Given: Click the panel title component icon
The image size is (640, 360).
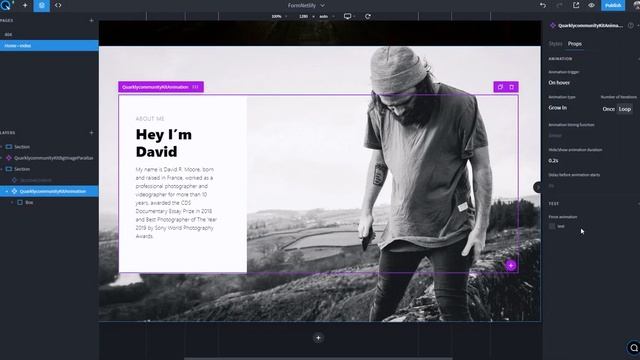Looking at the screenshot, I should point(553,25).
